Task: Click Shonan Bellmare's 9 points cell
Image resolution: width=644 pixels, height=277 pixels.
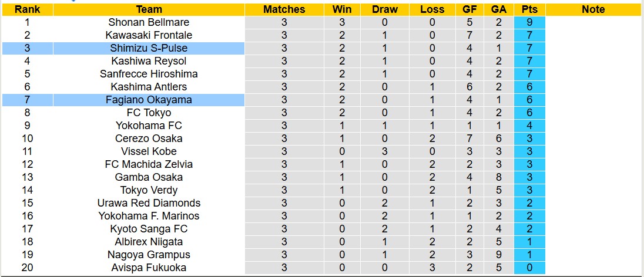Action: tap(529, 22)
